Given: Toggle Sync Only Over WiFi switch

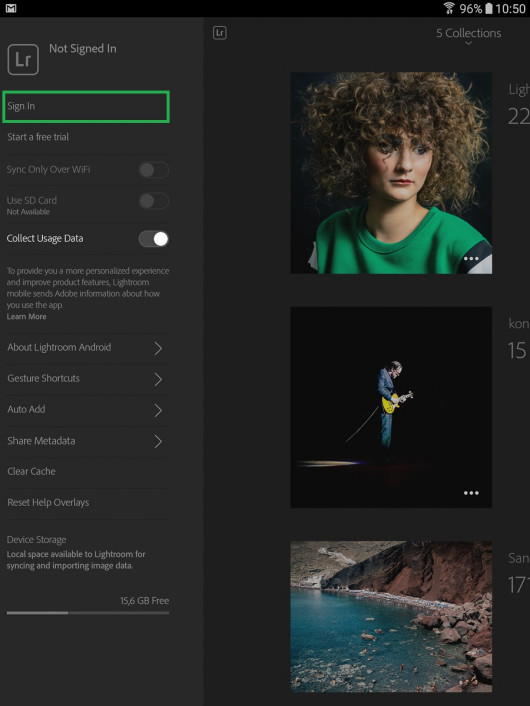Looking at the screenshot, I should (x=154, y=170).
